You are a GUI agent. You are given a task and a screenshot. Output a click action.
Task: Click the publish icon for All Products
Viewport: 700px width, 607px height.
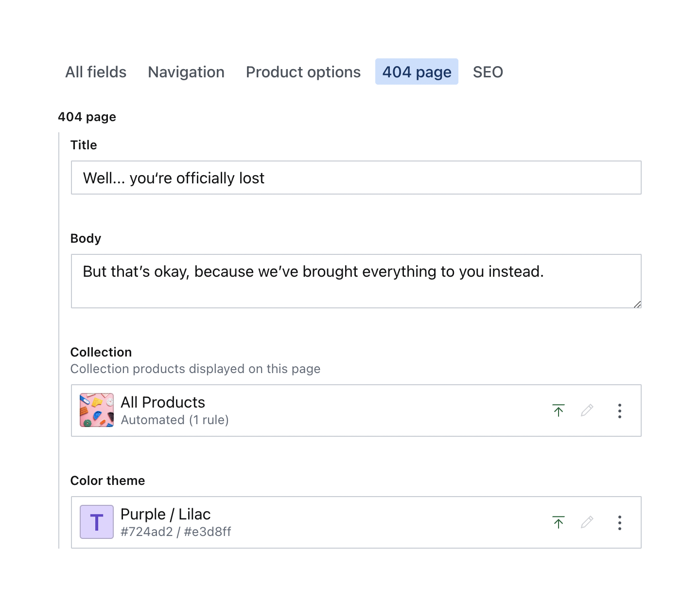click(559, 411)
